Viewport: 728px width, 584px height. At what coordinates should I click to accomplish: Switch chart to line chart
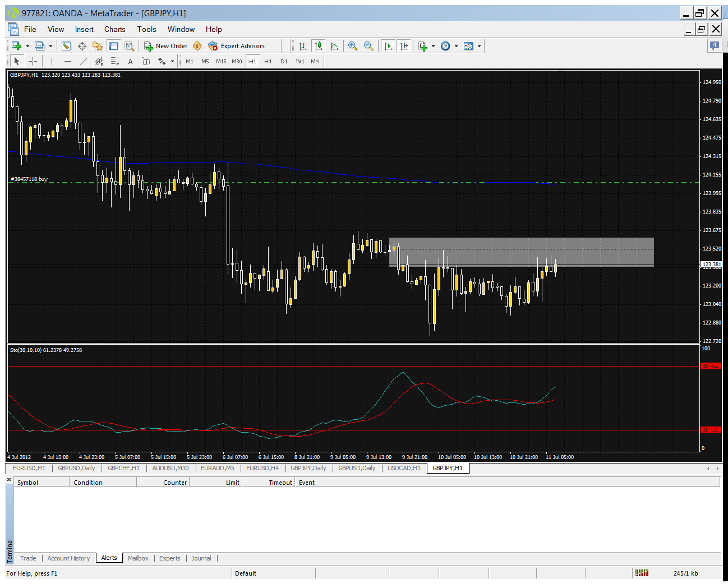(334, 46)
